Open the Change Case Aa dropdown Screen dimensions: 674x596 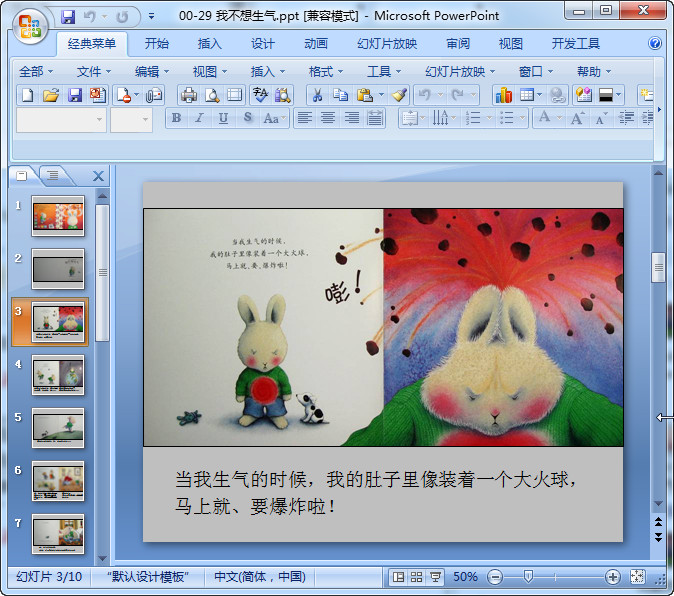click(x=274, y=118)
